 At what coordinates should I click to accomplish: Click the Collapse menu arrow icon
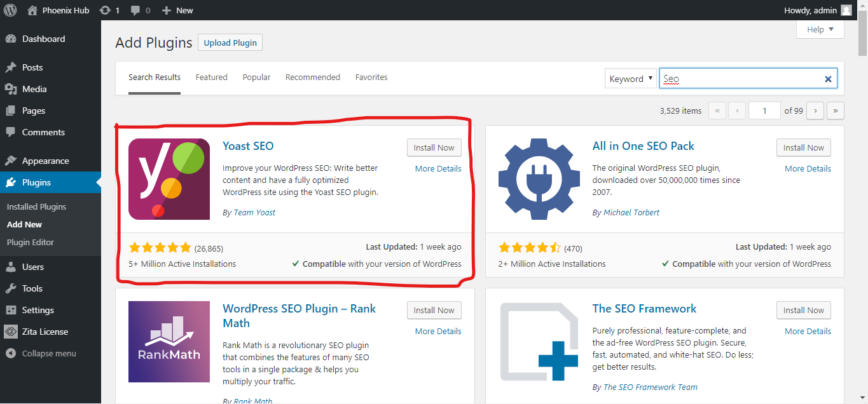click(11, 353)
